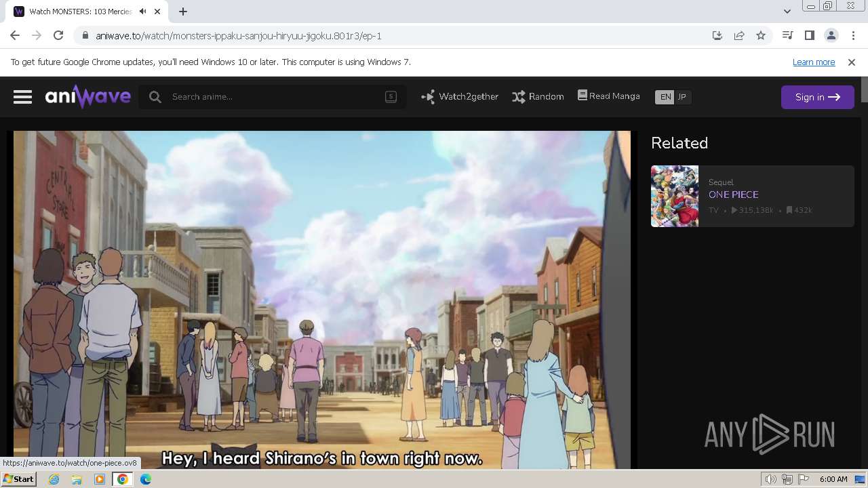This screenshot has width=868, height=488.
Task: Click the ONE PIECE cover thumbnail
Action: (675, 196)
